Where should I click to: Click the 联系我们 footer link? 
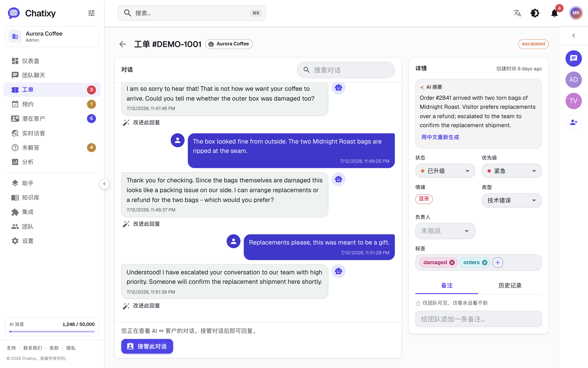(x=32, y=348)
